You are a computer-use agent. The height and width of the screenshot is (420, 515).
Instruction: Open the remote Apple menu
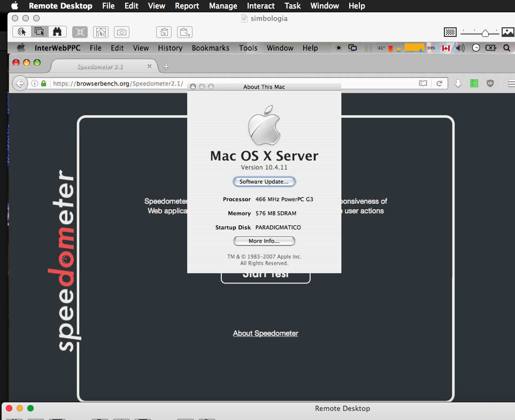[21, 48]
